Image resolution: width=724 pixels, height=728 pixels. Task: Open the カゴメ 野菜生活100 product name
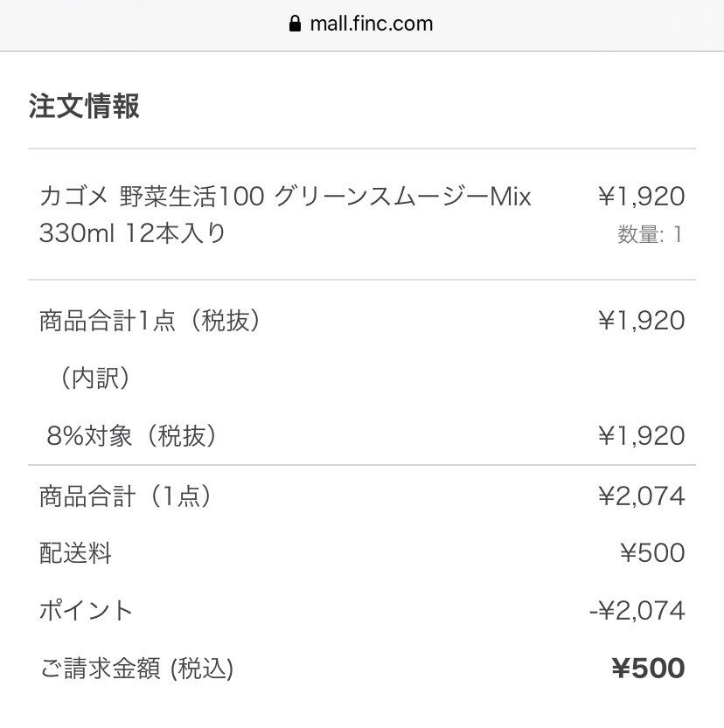pos(285,197)
